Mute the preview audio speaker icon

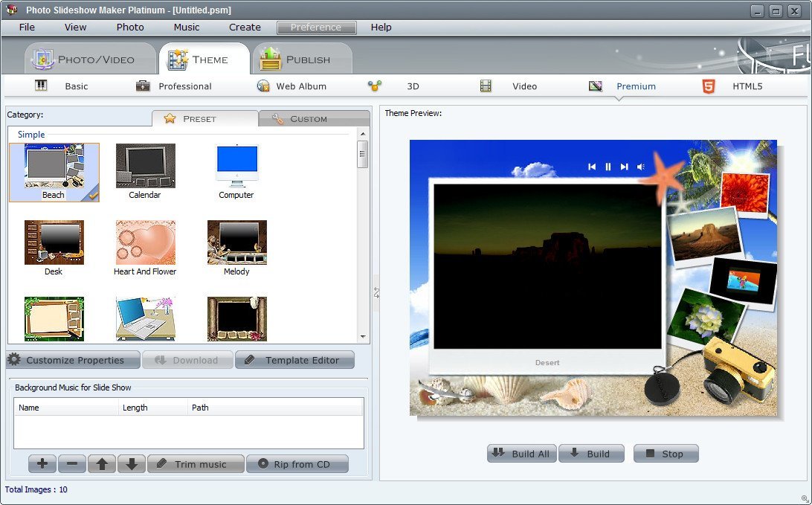tap(640, 166)
